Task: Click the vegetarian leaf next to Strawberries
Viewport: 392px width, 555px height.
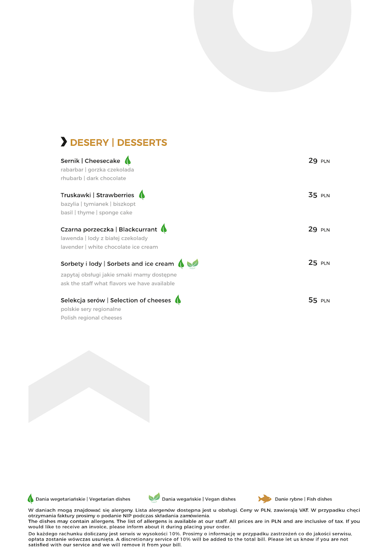Action: (x=142, y=195)
